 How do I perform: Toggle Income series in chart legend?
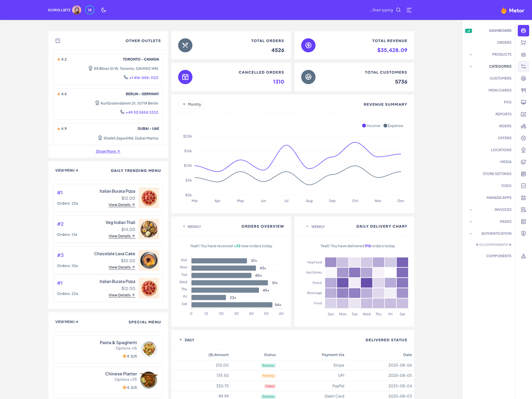(x=371, y=126)
